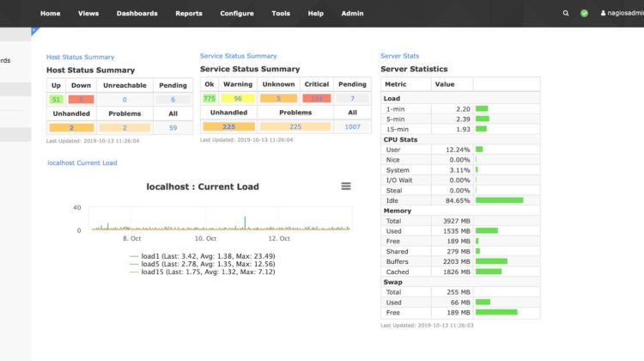The image size is (644, 361).
Task: Open the Admin navigation item
Action: [x=352, y=14]
